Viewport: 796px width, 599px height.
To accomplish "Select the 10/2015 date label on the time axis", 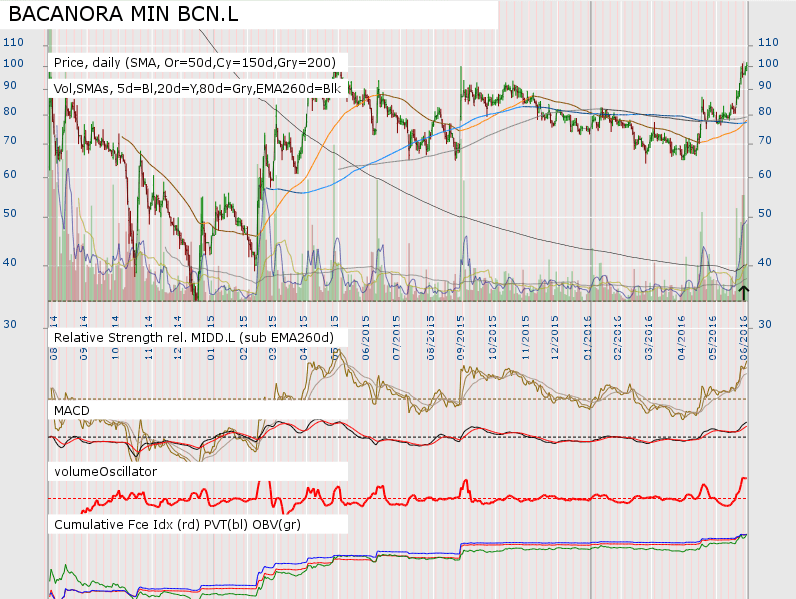I will pos(493,321).
